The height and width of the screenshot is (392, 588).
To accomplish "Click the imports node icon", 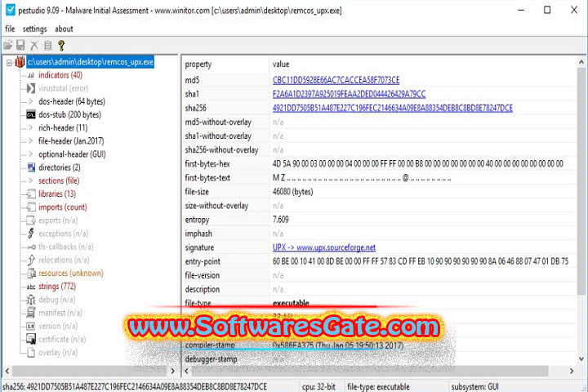I will [31, 207].
